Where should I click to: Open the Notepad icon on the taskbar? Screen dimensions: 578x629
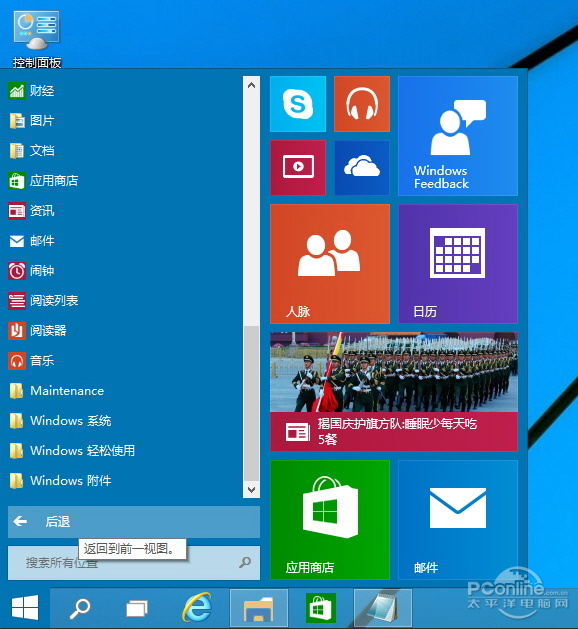click(383, 608)
